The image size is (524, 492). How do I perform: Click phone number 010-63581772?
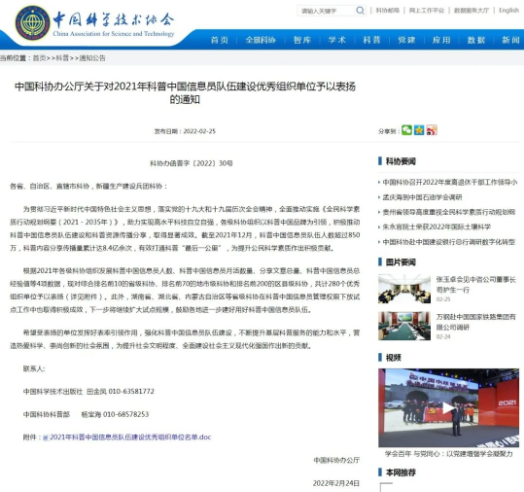point(131,391)
